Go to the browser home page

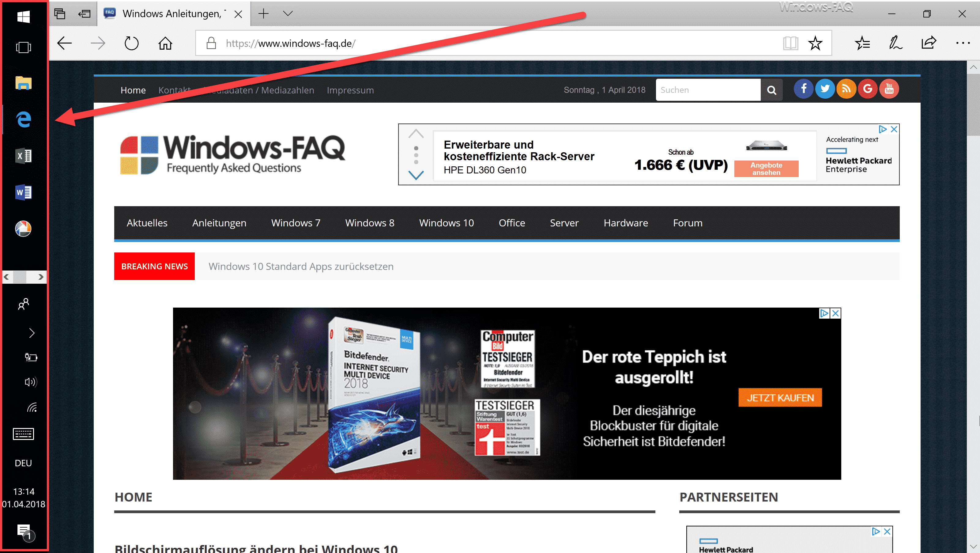pos(165,44)
